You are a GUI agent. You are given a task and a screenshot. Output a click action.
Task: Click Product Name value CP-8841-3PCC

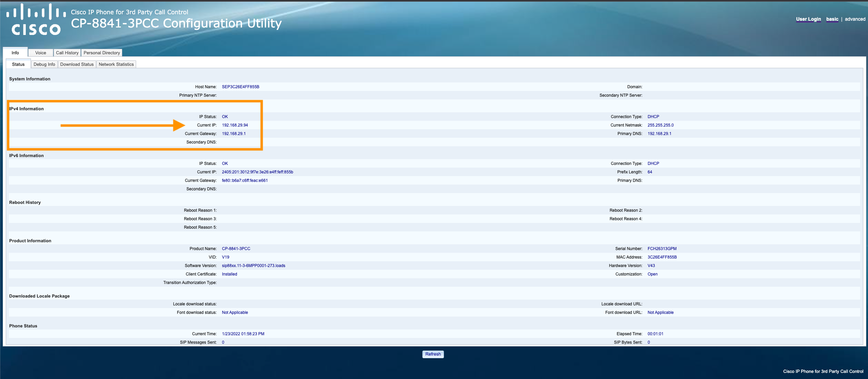(x=236, y=249)
